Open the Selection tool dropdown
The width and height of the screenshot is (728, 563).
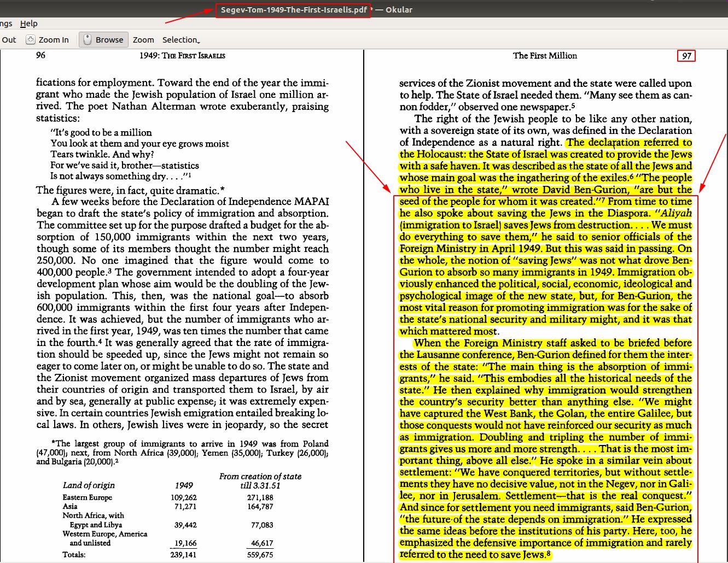[x=181, y=40]
